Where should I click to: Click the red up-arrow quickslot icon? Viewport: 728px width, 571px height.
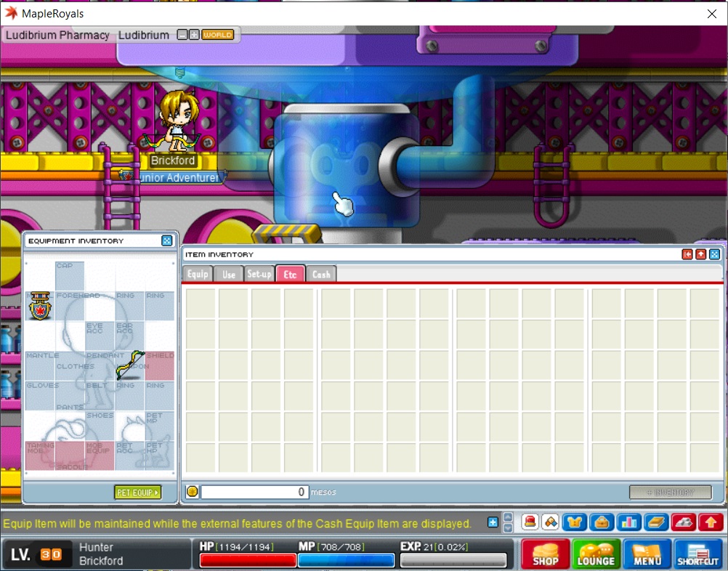point(710,522)
